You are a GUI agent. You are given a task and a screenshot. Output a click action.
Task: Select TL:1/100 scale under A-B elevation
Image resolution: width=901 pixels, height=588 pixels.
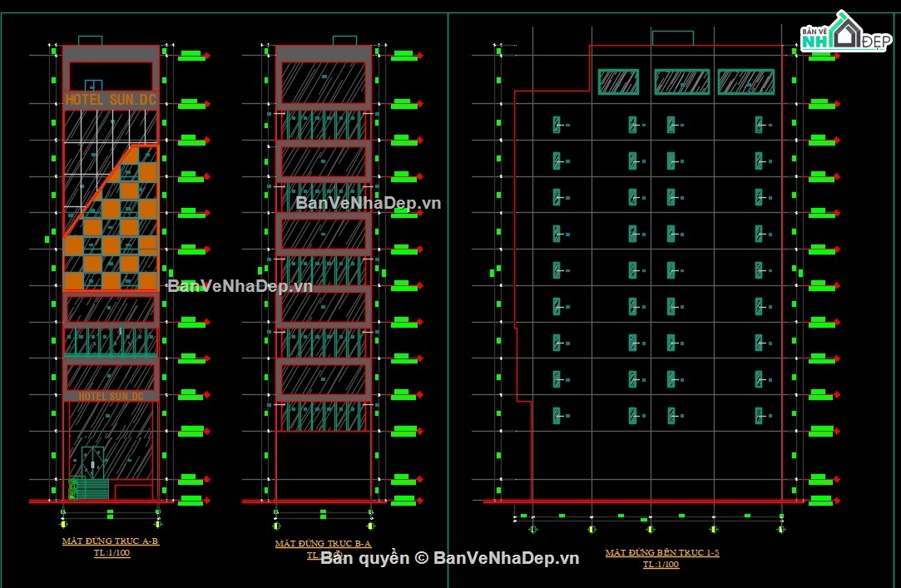click(112, 553)
